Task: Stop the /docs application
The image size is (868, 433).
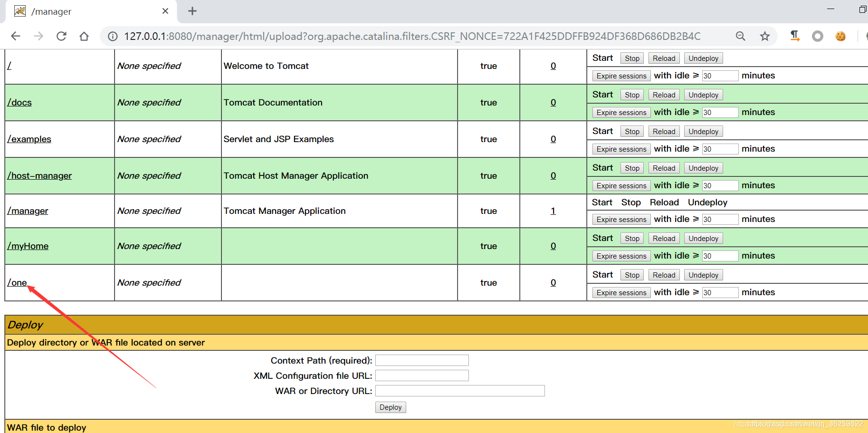Action: 632,95
